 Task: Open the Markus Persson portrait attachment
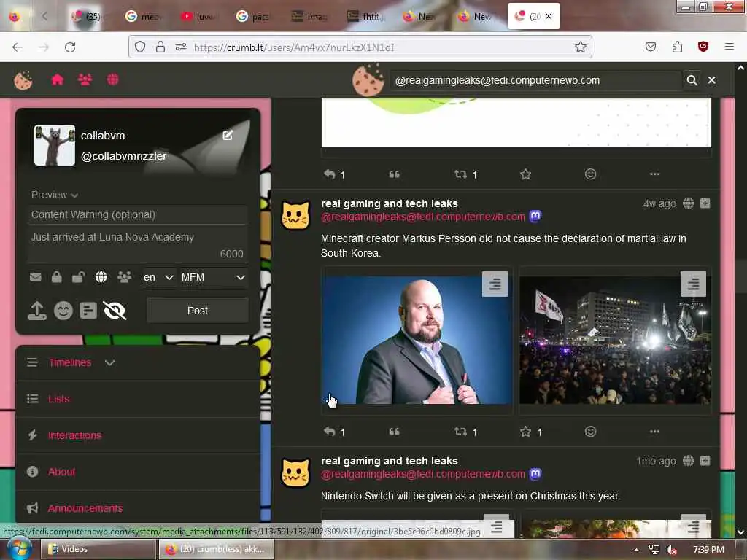417,340
